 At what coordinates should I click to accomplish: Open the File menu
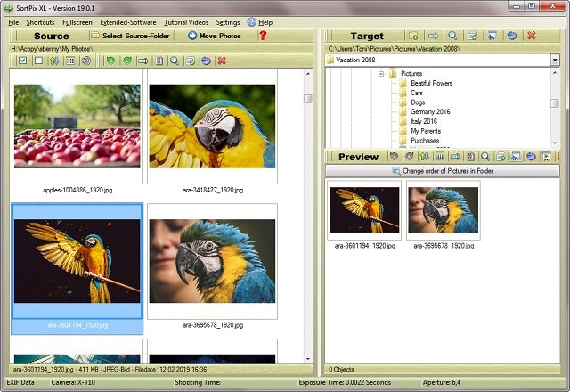click(13, 22)
